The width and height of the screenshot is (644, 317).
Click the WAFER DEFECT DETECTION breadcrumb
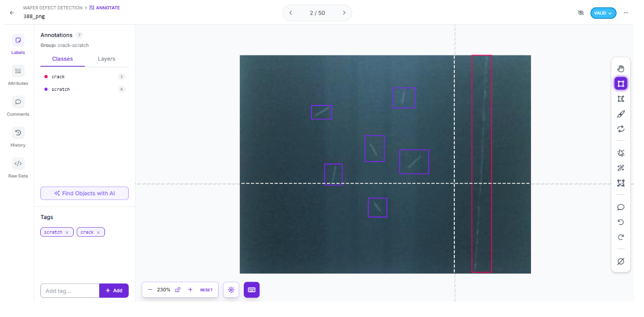(x=52, y=8)
